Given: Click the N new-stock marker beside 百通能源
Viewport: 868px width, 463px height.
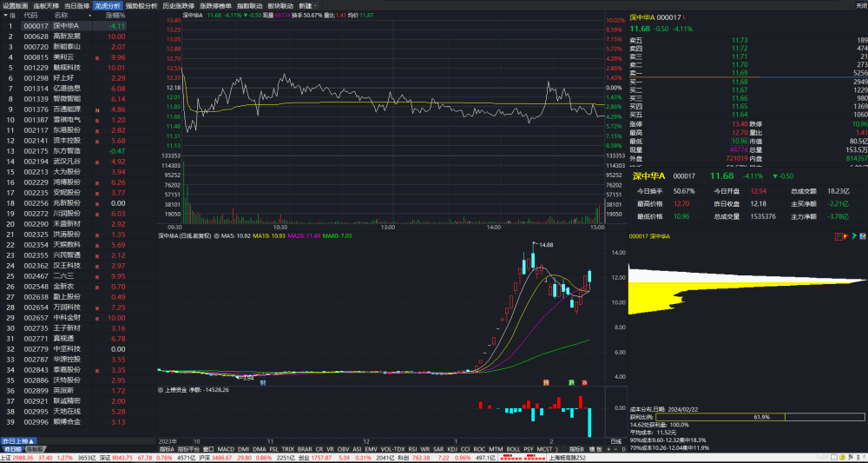Looking at the screenshot, I should pyautogui.click(x=97, y=109).
